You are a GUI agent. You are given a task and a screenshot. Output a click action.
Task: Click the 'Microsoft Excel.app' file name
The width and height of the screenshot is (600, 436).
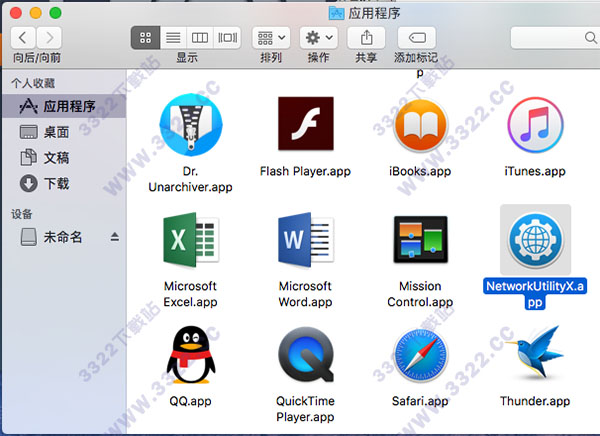(191, 294)
